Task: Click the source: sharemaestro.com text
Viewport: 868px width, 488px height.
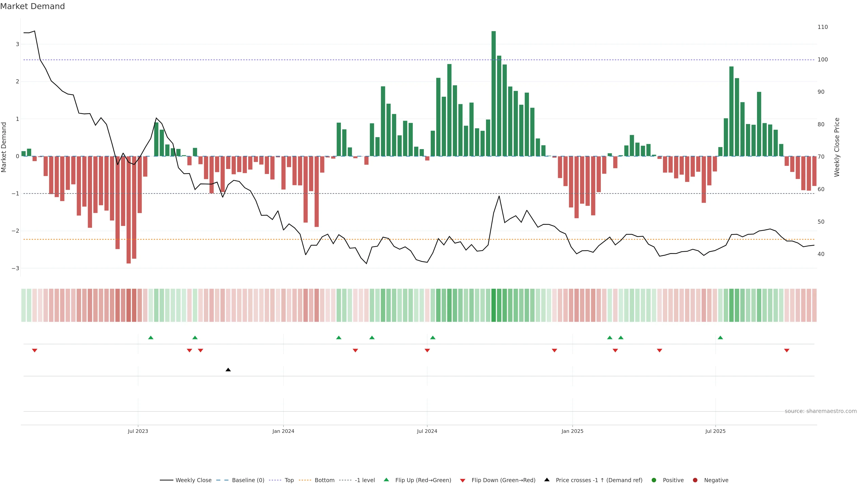Action: click(821, 411)
